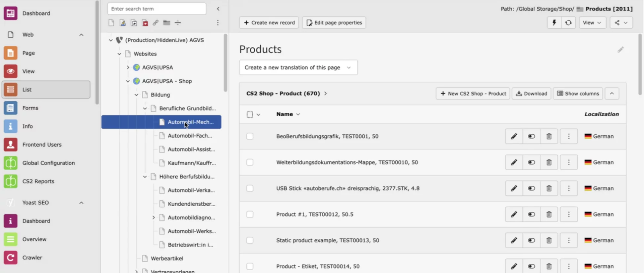The width and height of the screenshot is (644, 273).
Task: Open the Yoast SEO Dashboard module
Action: pyautogui.click(x=46, y=221)
